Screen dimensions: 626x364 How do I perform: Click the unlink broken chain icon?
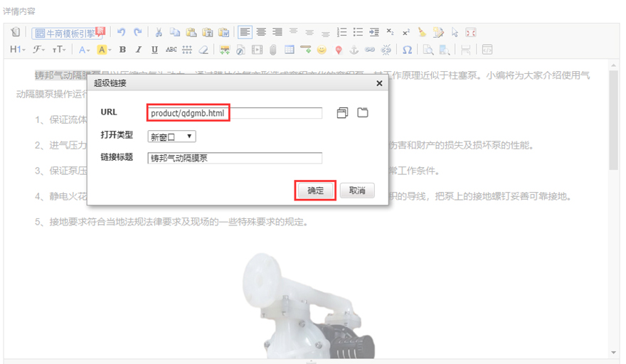pyautogui.click(x=386, y=50)
